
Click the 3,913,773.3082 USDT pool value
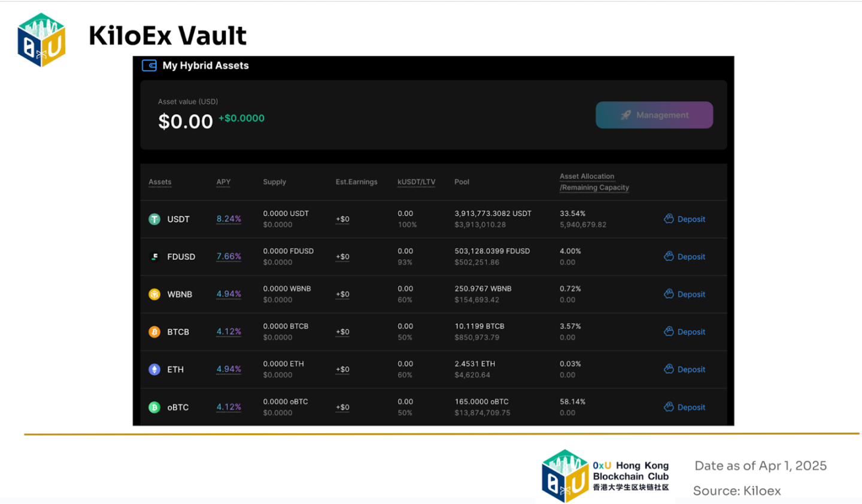tap(493, 214)
